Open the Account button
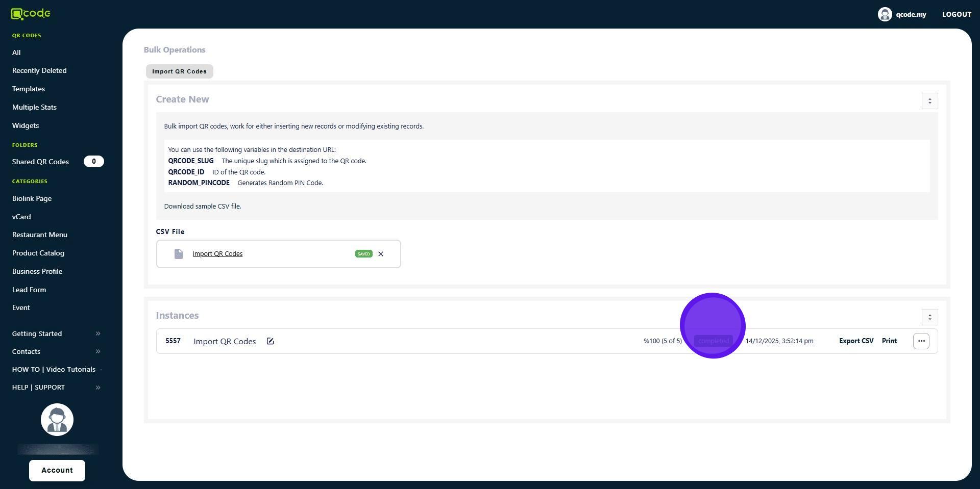 tap(57, 470)
